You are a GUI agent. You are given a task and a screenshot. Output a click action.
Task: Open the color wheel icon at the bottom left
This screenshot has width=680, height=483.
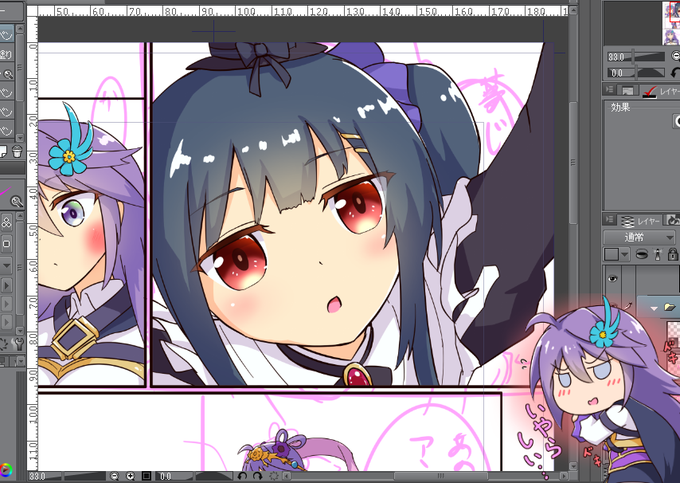pos(6,469)
